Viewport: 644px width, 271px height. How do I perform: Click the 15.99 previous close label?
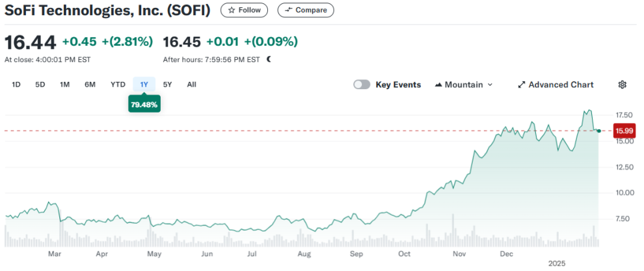click(x=625, y=131)
